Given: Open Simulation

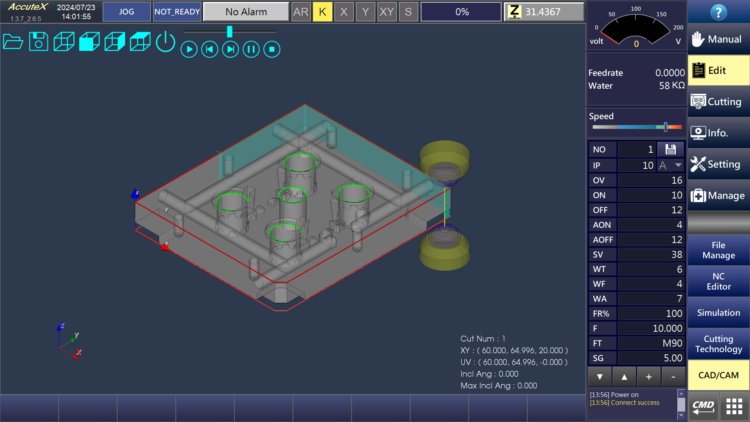Looking at the screenshot, I should pos(718,312).
